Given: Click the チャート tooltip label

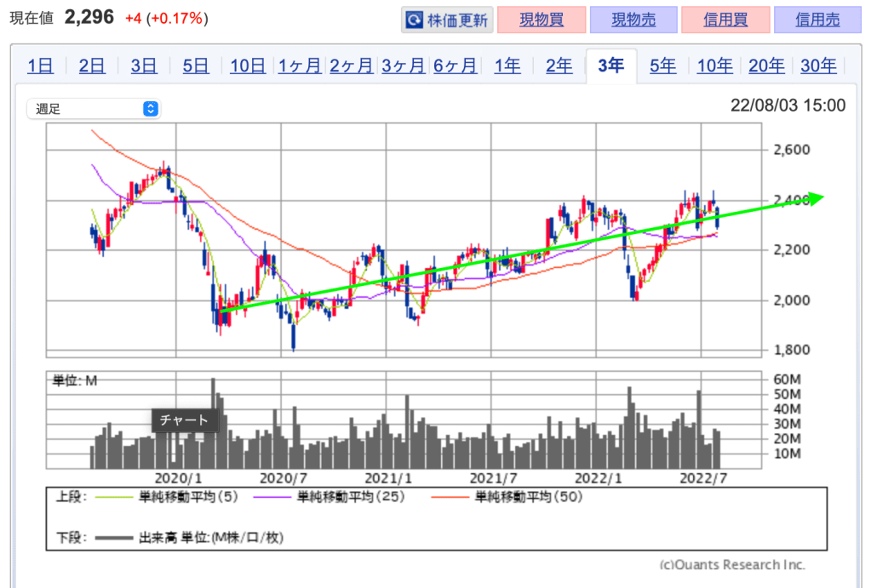Looking at the screenshot, I should pyautogui.click(x=185, y=420).
